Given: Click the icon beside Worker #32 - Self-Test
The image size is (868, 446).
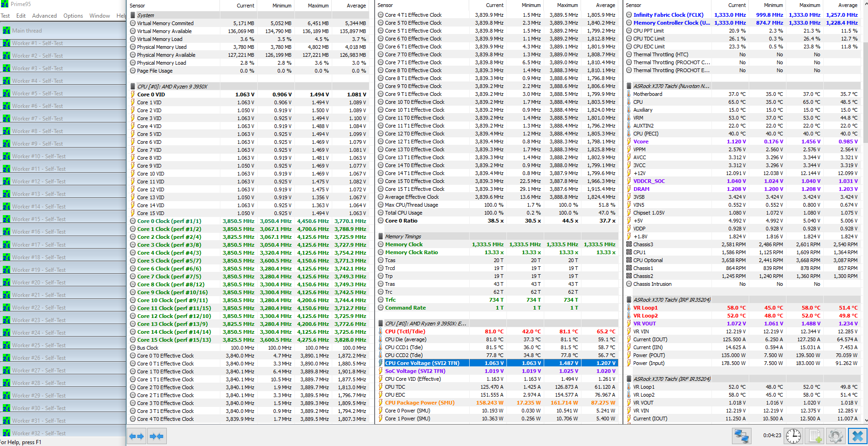Looking at the screenshot, I should pos(7,433).
